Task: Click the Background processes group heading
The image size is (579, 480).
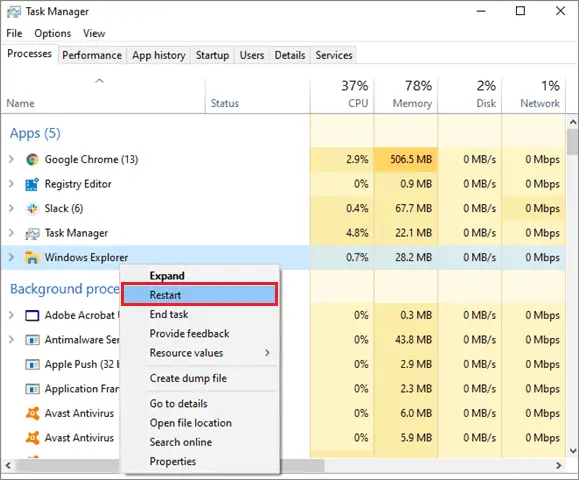Action: click(x=65, y=289)
